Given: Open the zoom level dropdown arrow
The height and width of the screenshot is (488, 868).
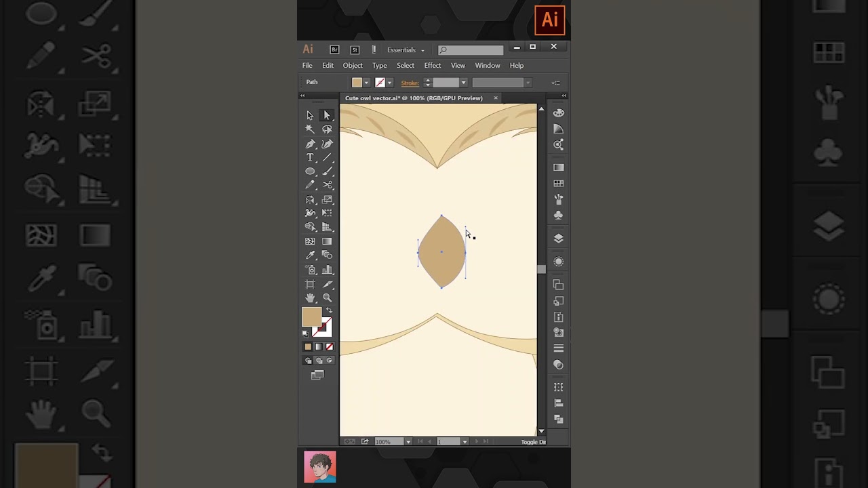Looking at the screenshot, I should coord(408,442).
